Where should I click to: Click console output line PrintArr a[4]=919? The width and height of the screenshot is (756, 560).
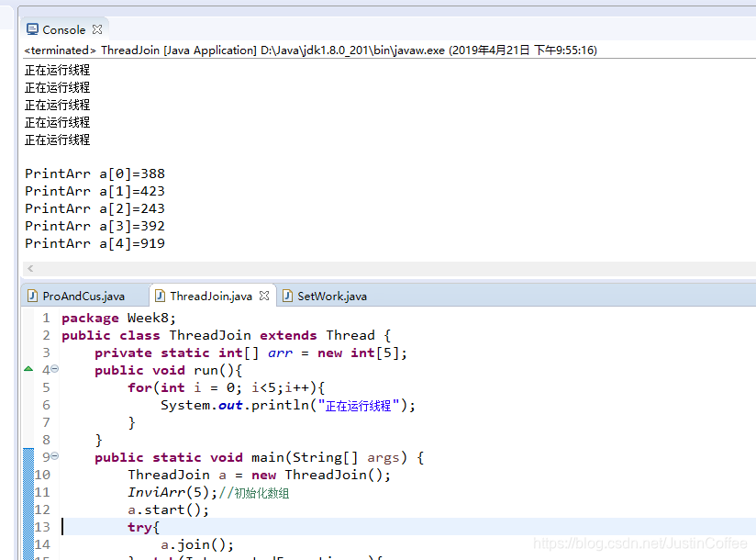pos(95,243)
